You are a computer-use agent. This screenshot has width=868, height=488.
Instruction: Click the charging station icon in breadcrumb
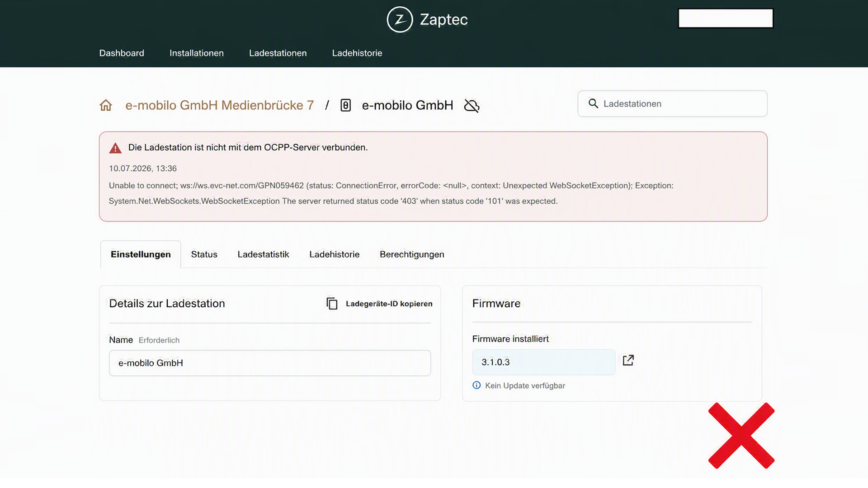point(345,105)
